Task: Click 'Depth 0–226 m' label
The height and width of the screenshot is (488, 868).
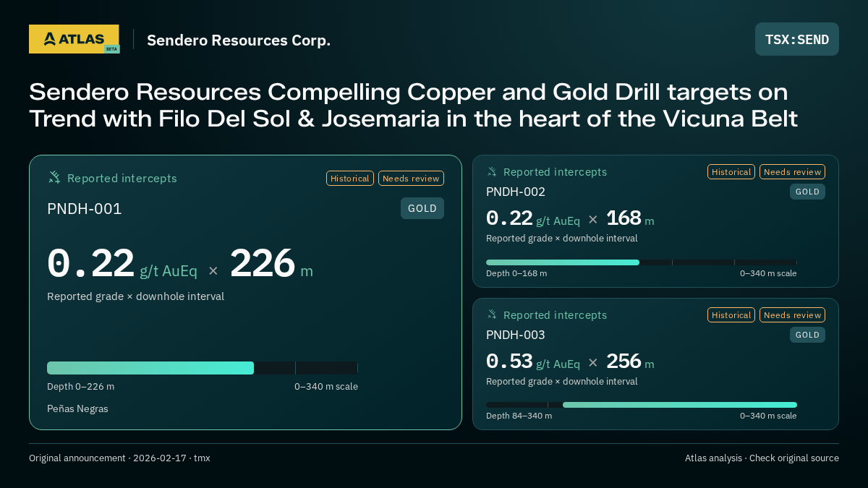Action: (x=80, y=387)
